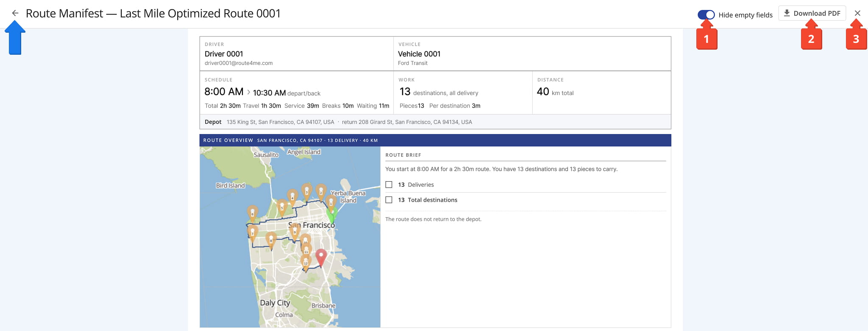Click the depot address 135 King St
Screen dimensions: 868x331
(280, 122)
